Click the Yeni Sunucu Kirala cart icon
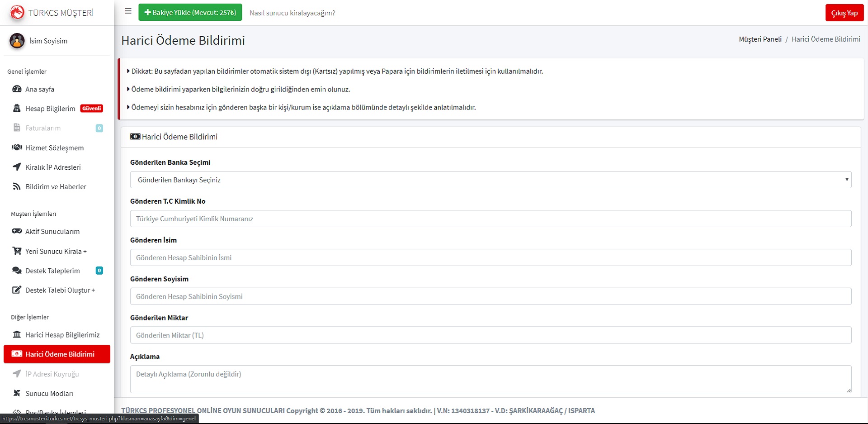This screenshot has width=868, height=424. coord(17,251)
